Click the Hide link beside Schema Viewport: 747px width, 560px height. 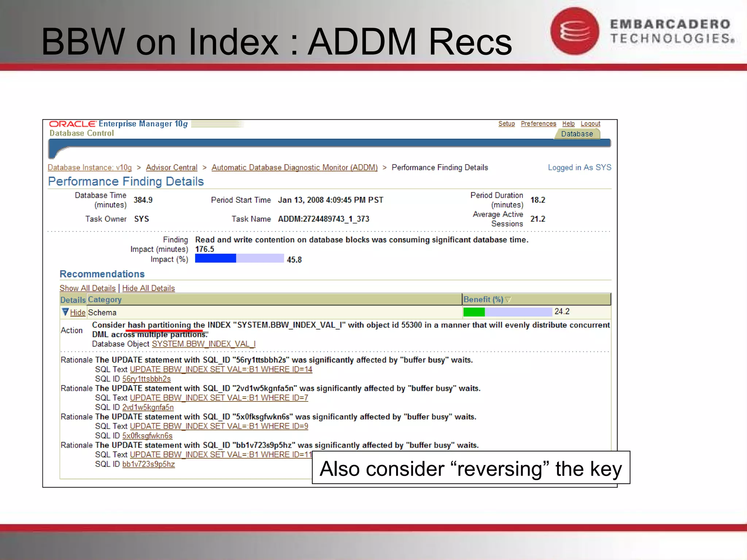pyautogui.click(x=78, y=312)
